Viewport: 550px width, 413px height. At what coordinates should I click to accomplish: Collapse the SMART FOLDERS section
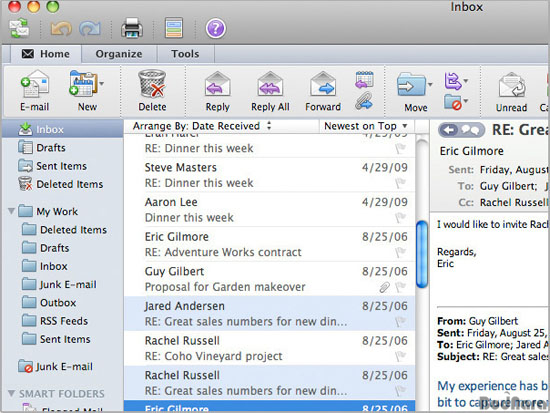click(x=11, y=393)
